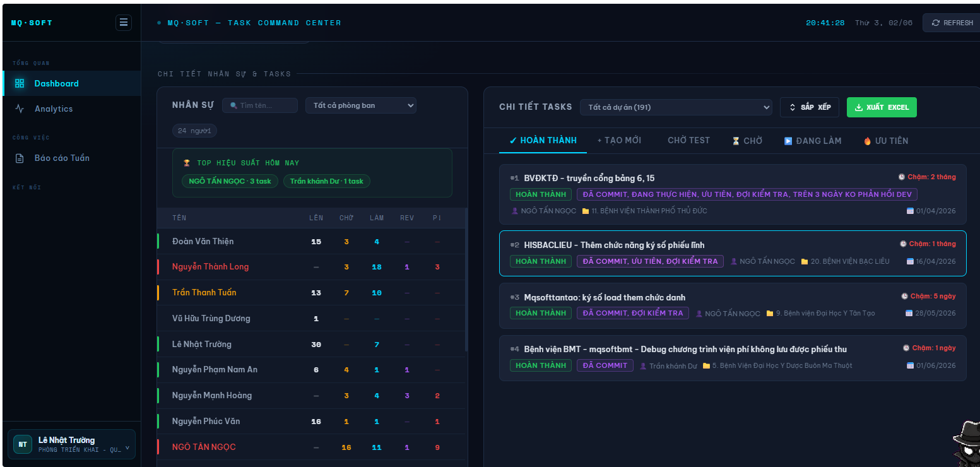This screenshot has width=980, height=467.
Task: Click the Refresh button
Action: tap(952, 23)
